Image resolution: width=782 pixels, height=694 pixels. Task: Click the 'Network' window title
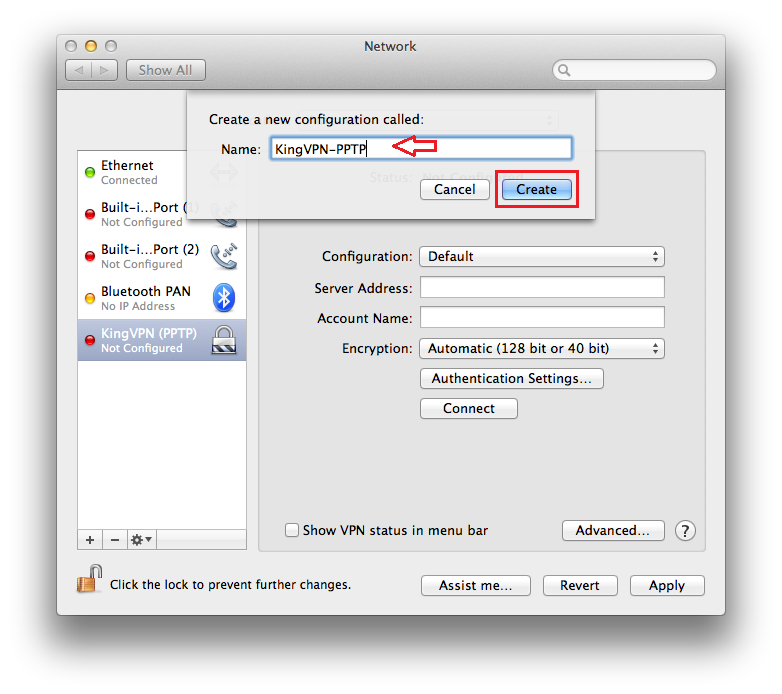point(390,46)
